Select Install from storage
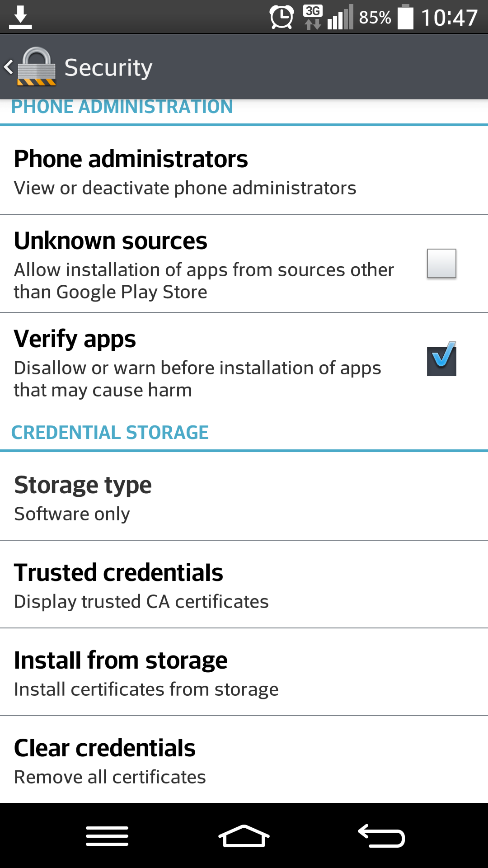 tap(244, 672)
